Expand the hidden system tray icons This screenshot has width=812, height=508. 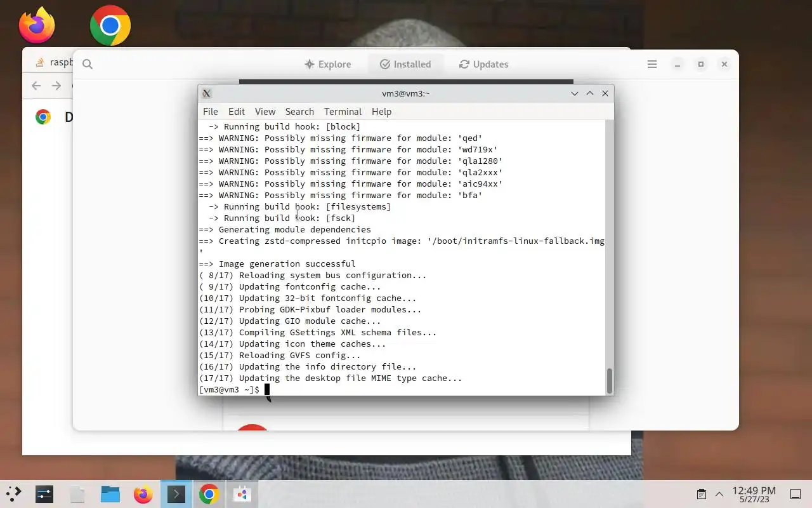719,494
